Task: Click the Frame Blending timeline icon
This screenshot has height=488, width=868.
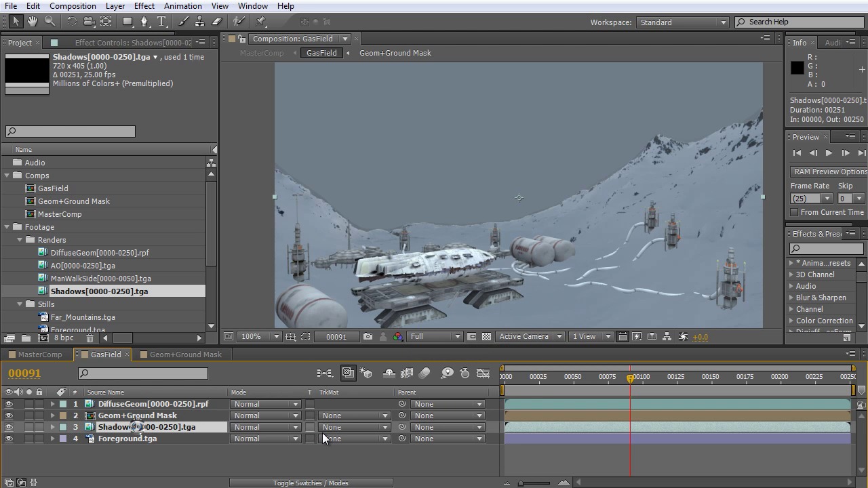Action: (407, 373)
